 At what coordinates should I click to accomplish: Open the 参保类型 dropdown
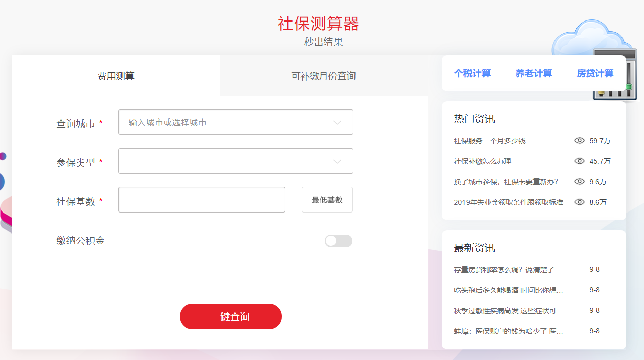(236, 161)
